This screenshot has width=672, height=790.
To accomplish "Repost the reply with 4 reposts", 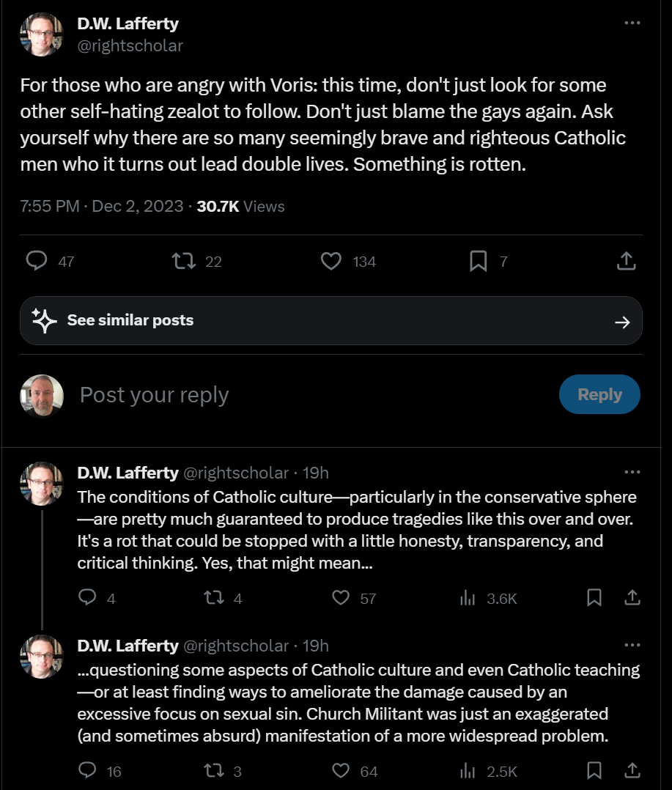I will tap(215, 598).
